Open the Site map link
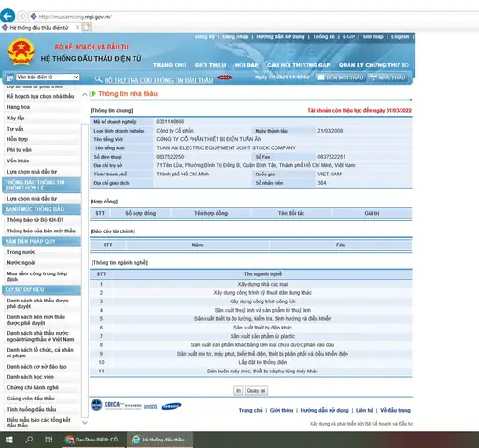This screenshot has height=448, width=479. pos(373,36)
